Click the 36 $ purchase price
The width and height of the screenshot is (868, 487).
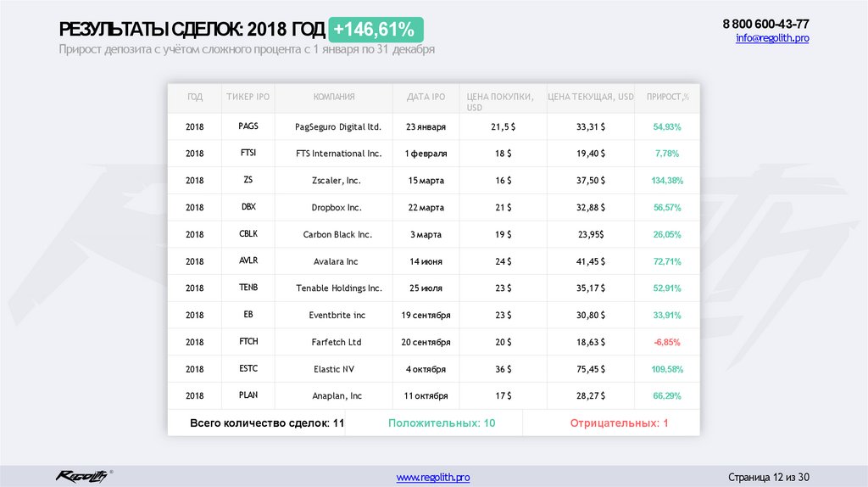click(x=504, y=369)
